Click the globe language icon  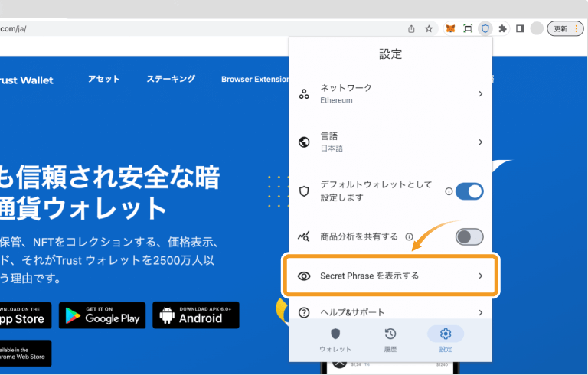pos(304,142)
